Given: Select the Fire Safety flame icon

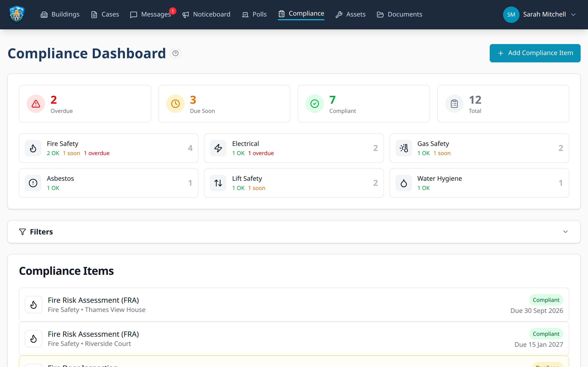Looking at the screenshot, I should coord(33,148).
